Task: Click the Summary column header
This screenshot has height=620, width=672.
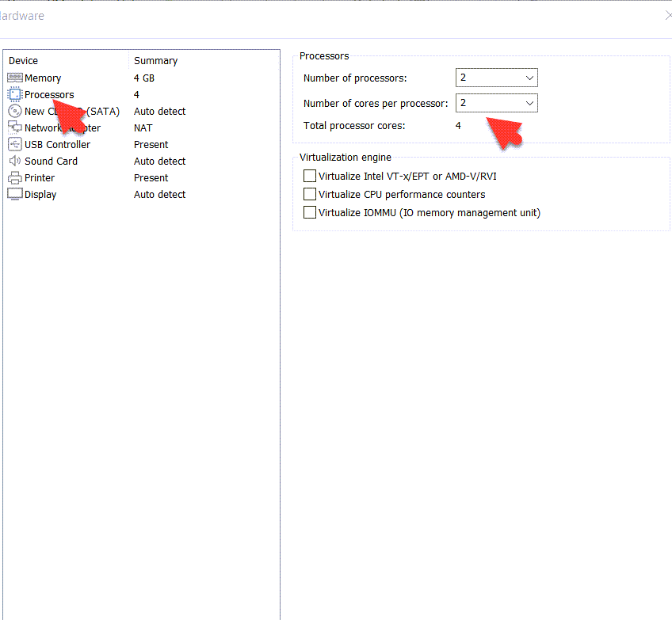Action: point(156,61)
